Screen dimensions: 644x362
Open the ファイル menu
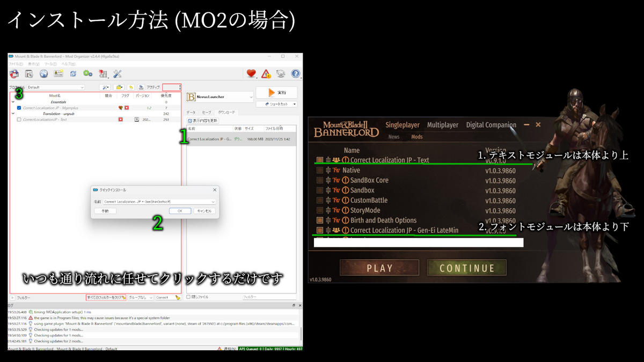pyautogui.click(x=14, y=63)
